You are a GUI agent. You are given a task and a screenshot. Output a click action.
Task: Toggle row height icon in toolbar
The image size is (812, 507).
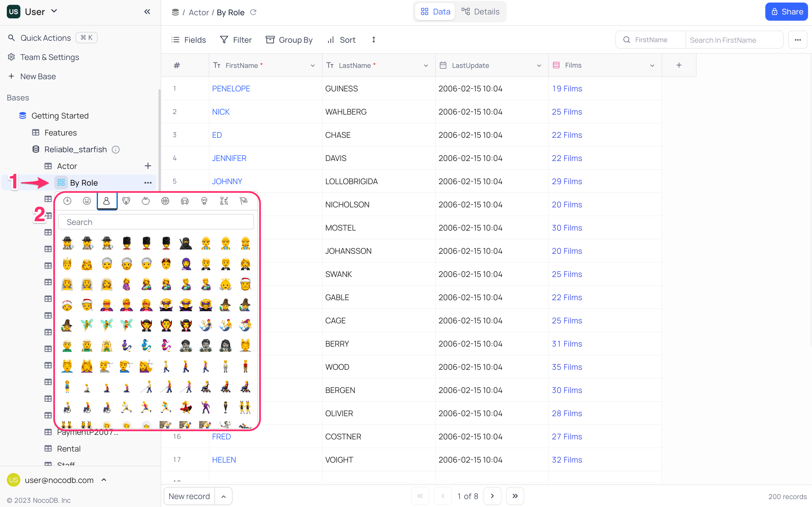(x=373, y=40)
